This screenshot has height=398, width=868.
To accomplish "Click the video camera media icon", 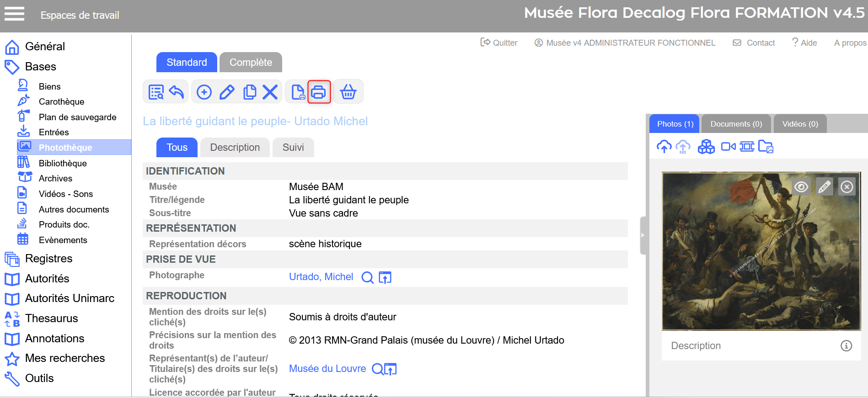I will coord(728,147).
